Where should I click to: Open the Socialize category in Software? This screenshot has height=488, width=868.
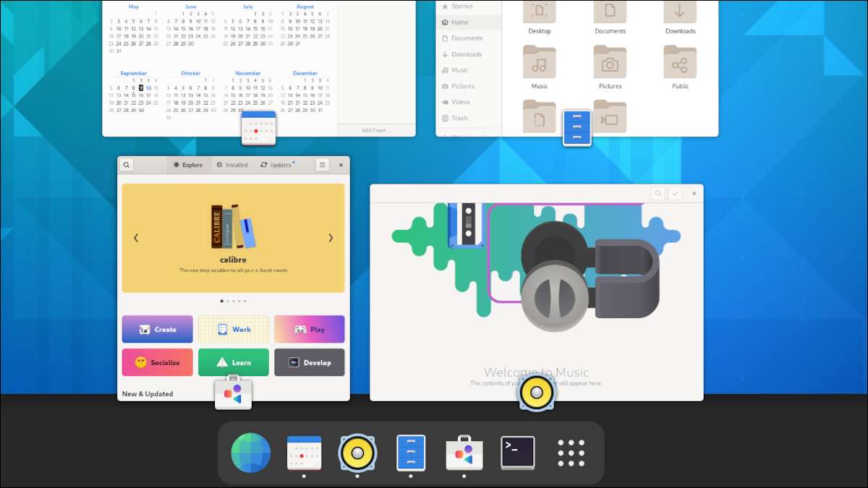[x=158, y=362]
